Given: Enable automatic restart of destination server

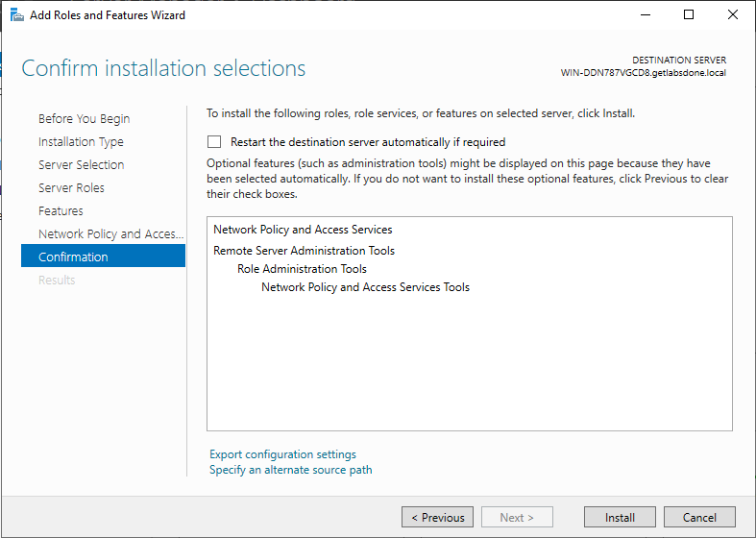Looking at the screenshot, I should (214, 142).
